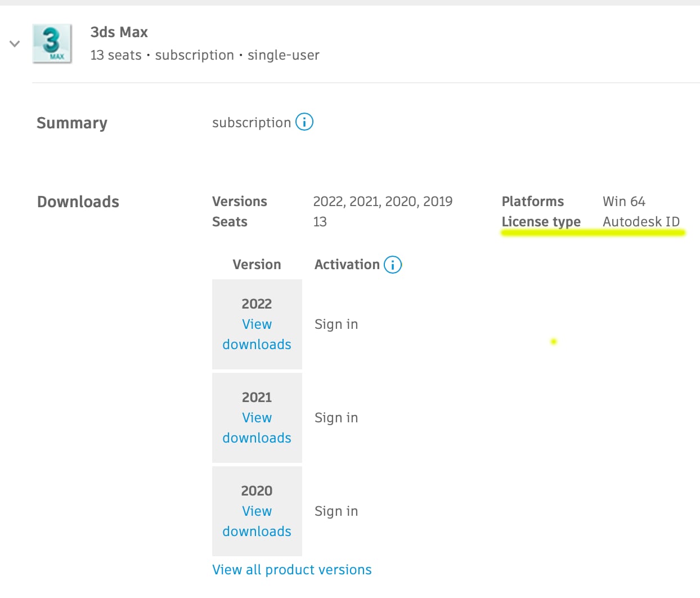Click the Activation column header

[347, 265]
